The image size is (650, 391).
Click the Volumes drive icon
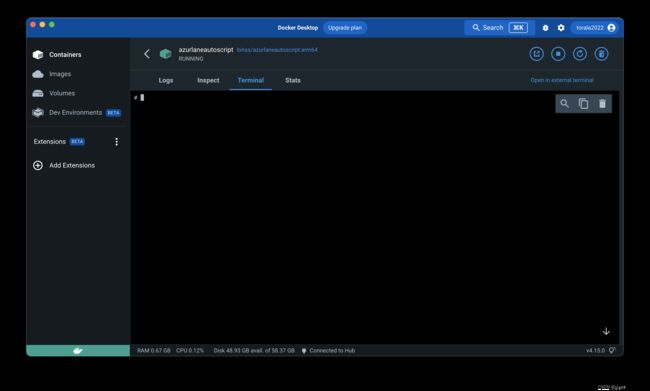tap(38, 93)
